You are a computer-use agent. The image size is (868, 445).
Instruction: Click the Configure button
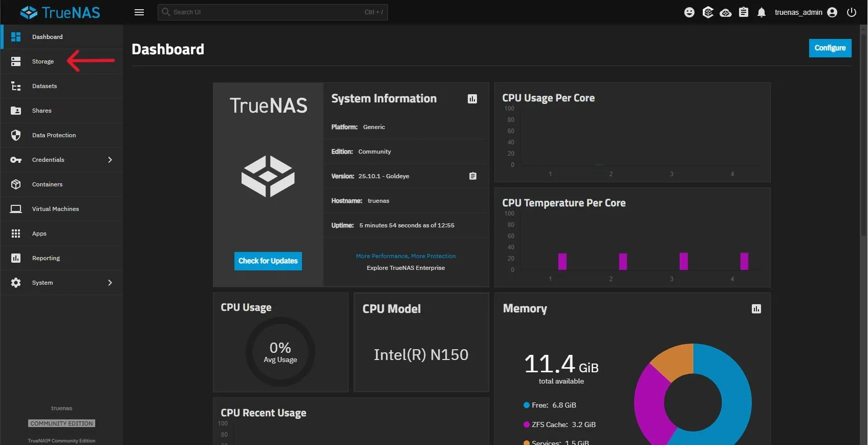830,48
